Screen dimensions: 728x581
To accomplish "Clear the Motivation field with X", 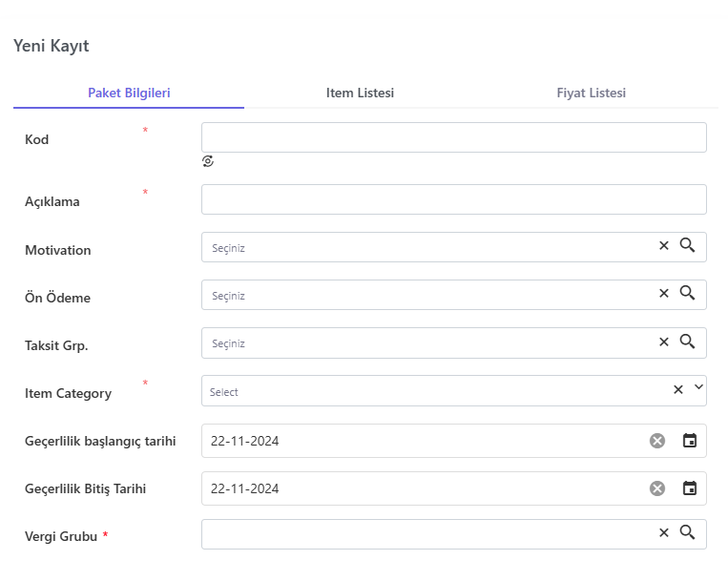I will 664,245.
